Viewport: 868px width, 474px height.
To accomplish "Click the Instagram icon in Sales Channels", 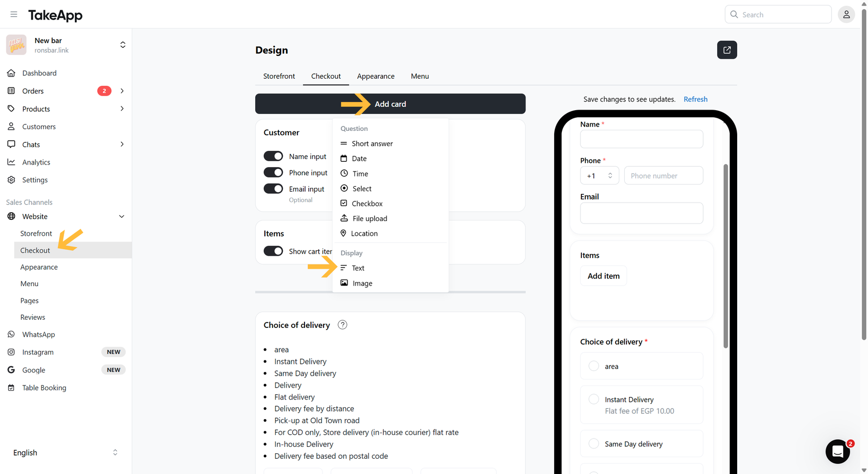I will point(11,352).
